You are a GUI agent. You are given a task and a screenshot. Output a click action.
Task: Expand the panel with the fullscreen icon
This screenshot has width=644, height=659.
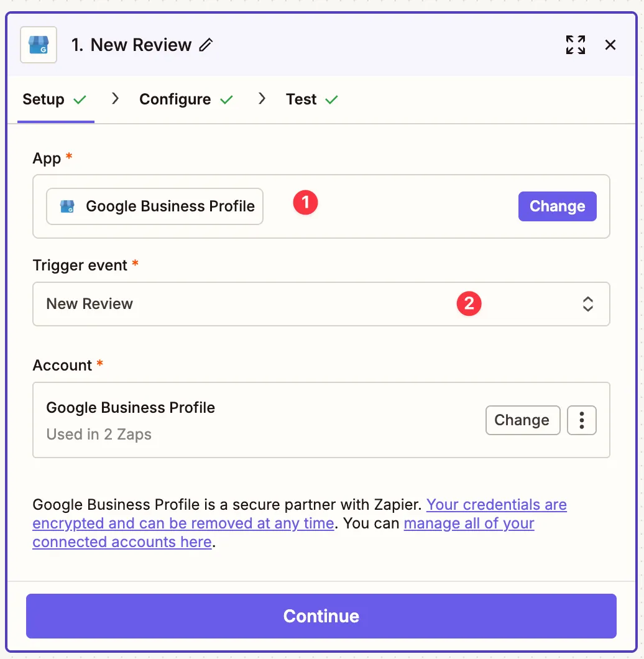(x=575, y=45)
